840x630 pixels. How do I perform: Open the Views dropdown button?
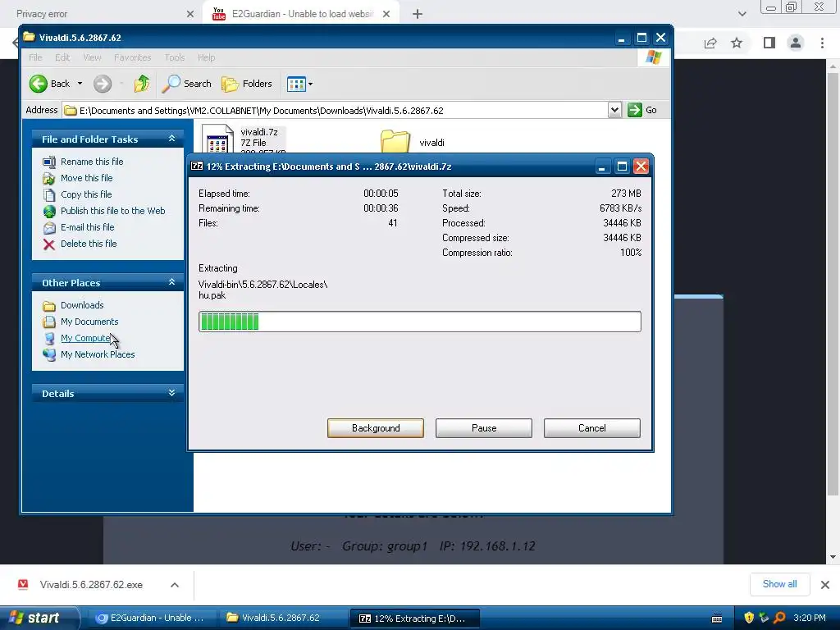[299, 84]
